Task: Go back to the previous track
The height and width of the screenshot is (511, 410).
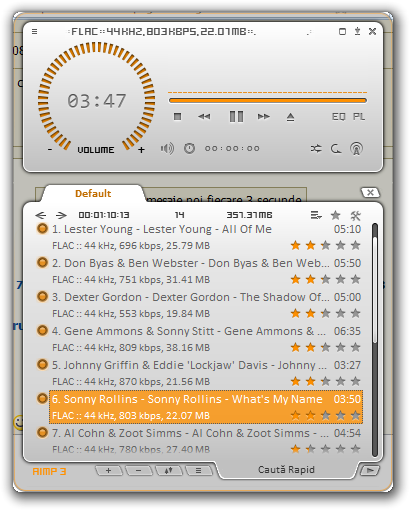Action: coord(204,117)
